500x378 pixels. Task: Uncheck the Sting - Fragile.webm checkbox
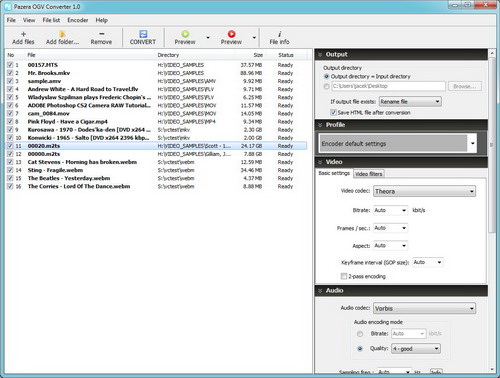coord(10,170)
